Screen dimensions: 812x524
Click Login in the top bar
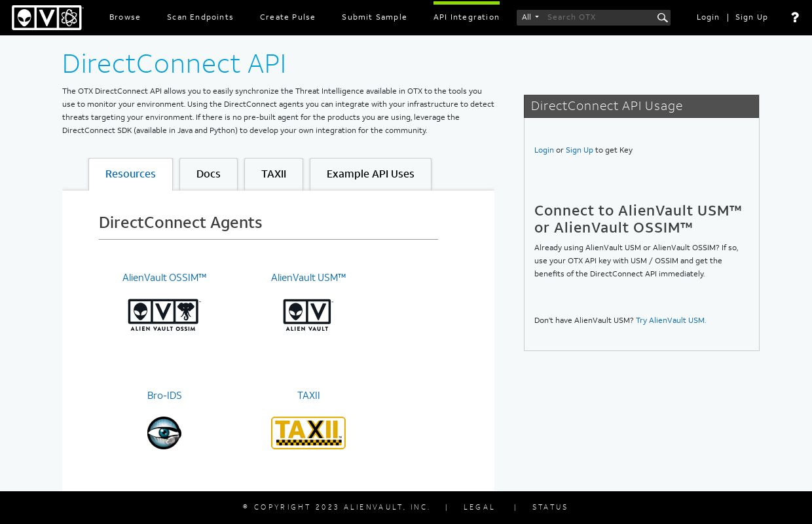tap(708, 18)
